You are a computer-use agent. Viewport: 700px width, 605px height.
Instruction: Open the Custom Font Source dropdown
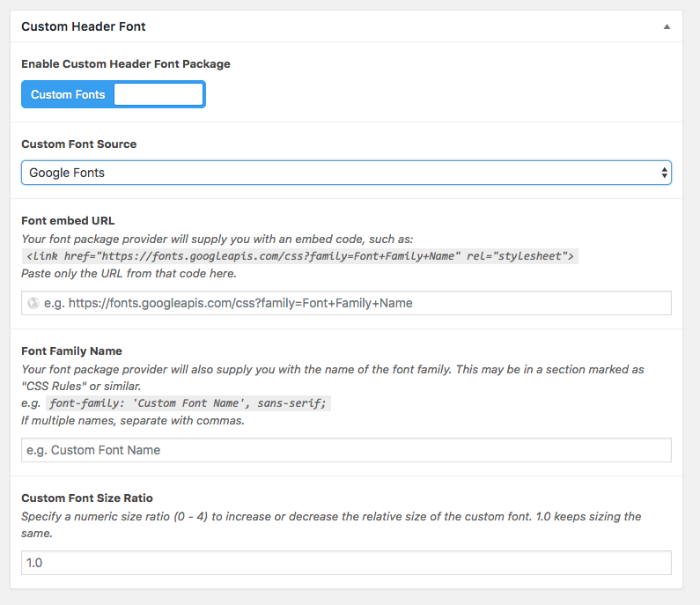point(346,173)
